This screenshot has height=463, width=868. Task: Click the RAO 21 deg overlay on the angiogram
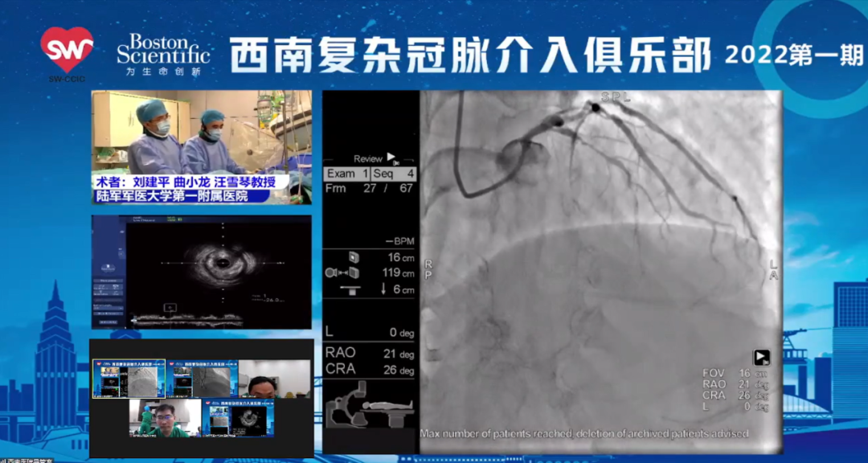click(735, 384)
